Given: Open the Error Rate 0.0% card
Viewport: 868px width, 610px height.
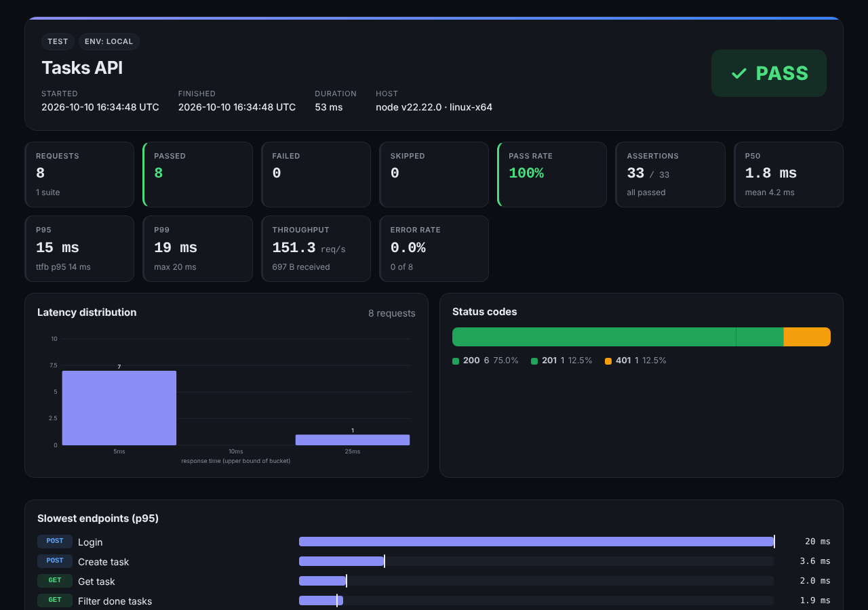Looking at the screenshot, I should click(434, 249).
